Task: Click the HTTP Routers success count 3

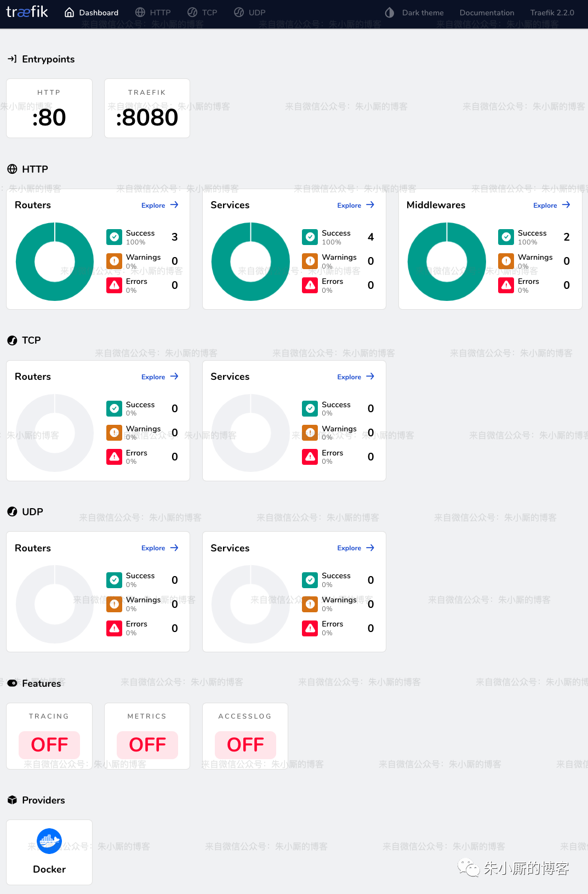Action: (175, 237)
